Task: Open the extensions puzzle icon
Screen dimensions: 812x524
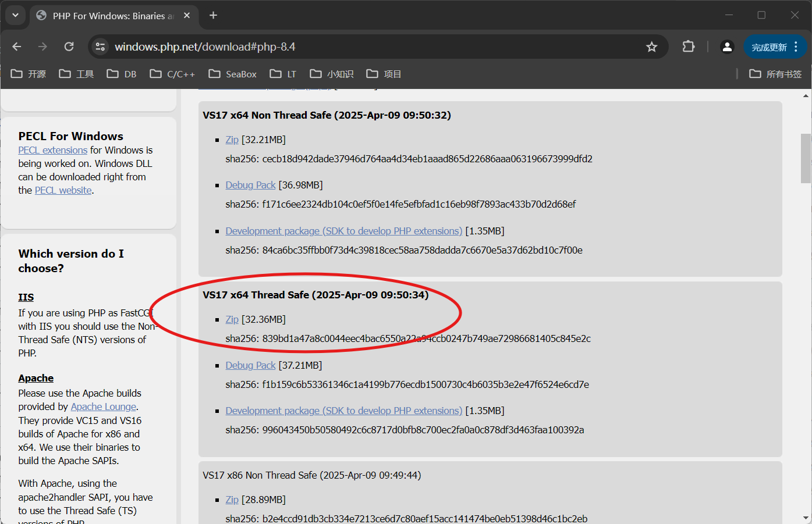Action: click(x=688, y=47)
